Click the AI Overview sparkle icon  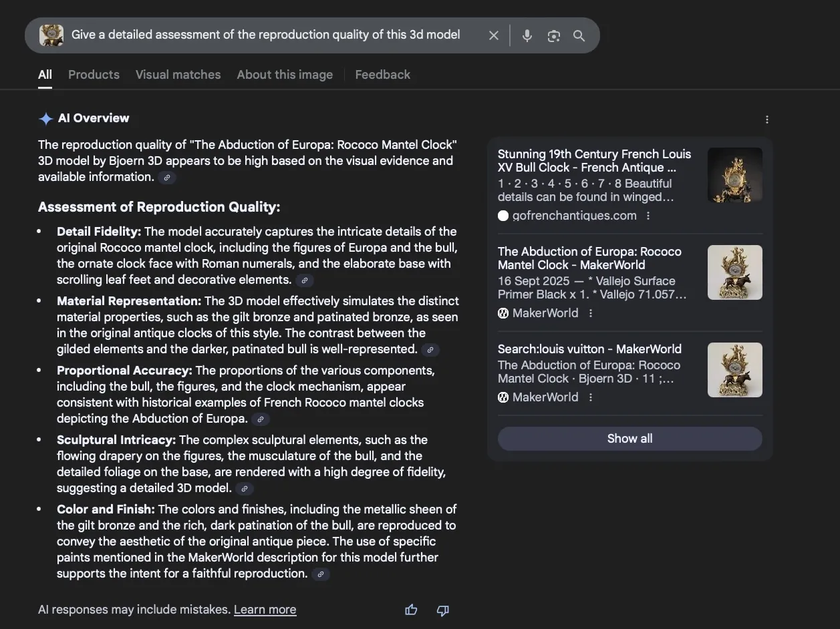(x=45, y=119)
